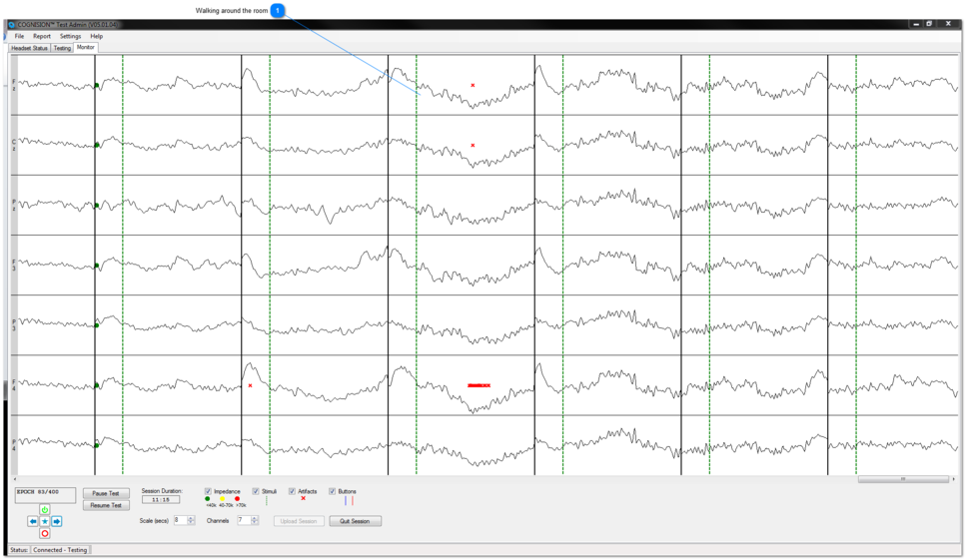Click the Pause Test button
This screenshot has width=966, height=560.
(106, 493)
